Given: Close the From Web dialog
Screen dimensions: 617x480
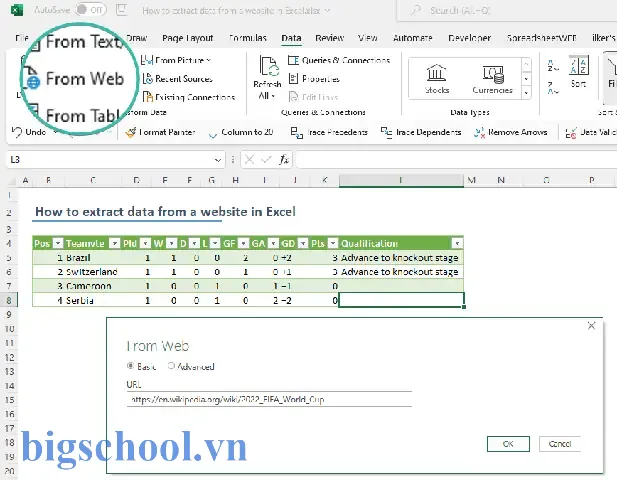Looking at the screenshot, I should (591, 326).
